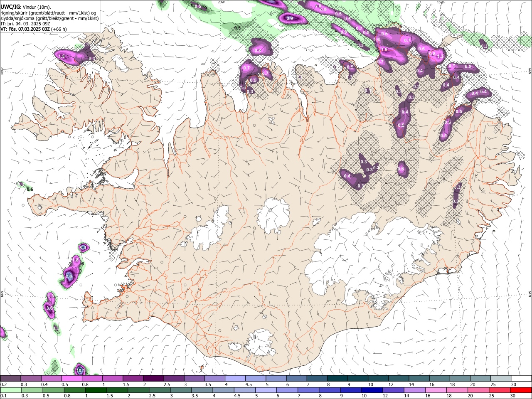
Task: Click the 15W longitude label at the top
Action: 440,2
